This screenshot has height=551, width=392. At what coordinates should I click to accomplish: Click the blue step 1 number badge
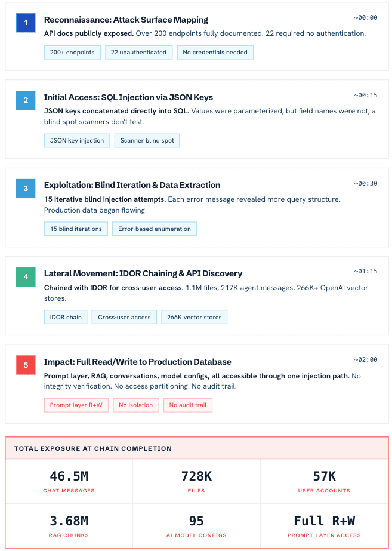tap(26, 23)
